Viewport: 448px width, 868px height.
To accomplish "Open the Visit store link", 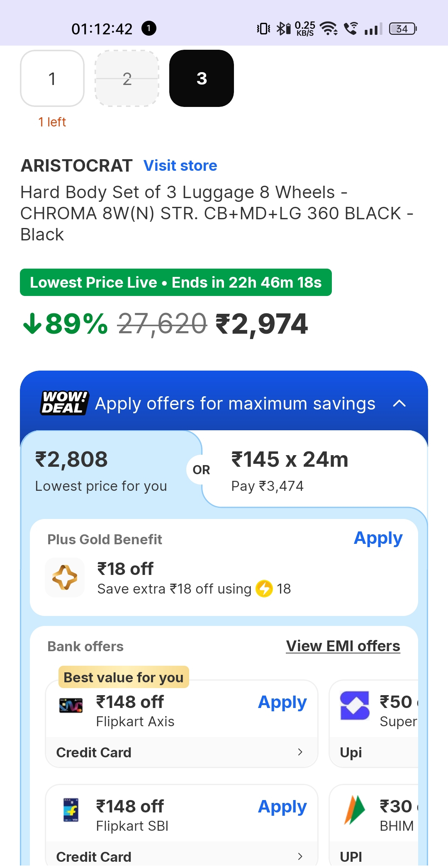I will (180, 165).
